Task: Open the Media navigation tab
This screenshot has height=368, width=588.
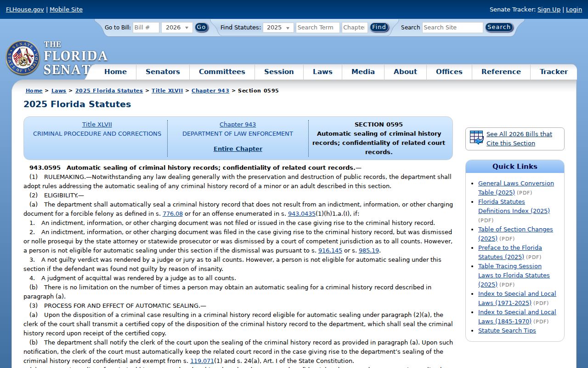Action: 363,72
